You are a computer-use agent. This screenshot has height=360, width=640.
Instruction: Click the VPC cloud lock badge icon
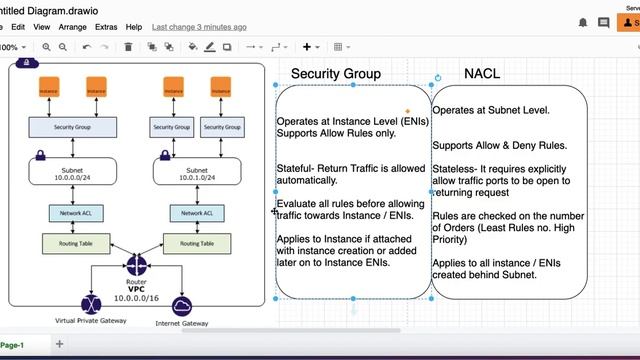point(27,63)
